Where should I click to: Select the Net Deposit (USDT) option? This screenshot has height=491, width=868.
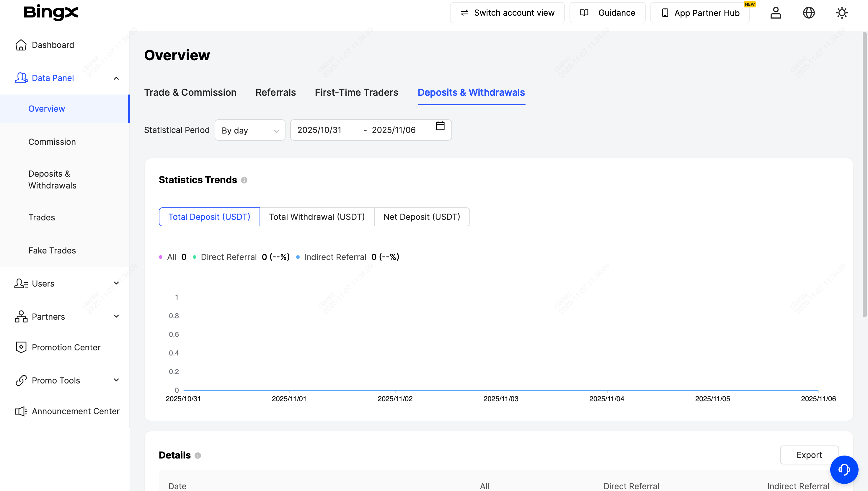(422, 217)
